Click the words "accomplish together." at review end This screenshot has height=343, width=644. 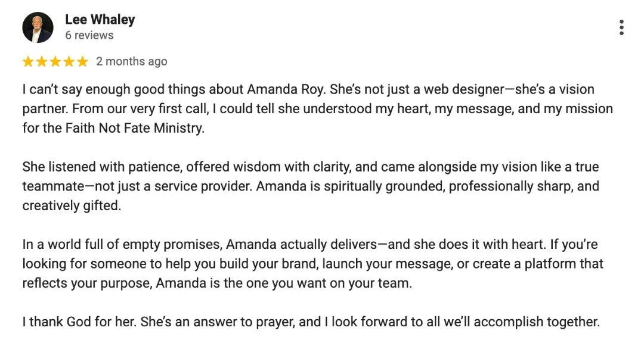pos(537,322)
